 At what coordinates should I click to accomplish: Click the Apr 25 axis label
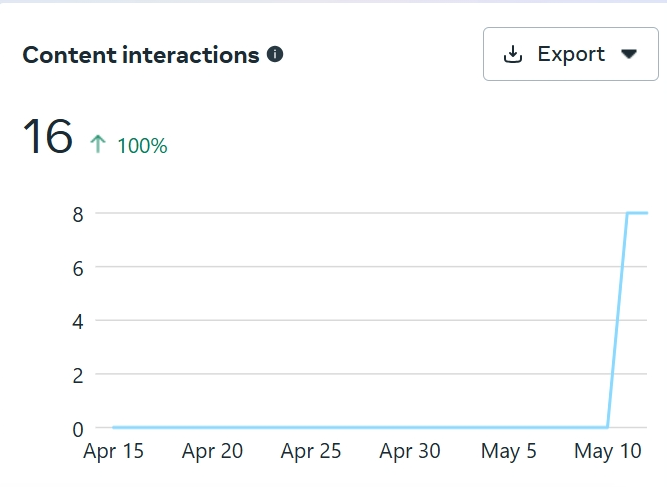[311, 452]
